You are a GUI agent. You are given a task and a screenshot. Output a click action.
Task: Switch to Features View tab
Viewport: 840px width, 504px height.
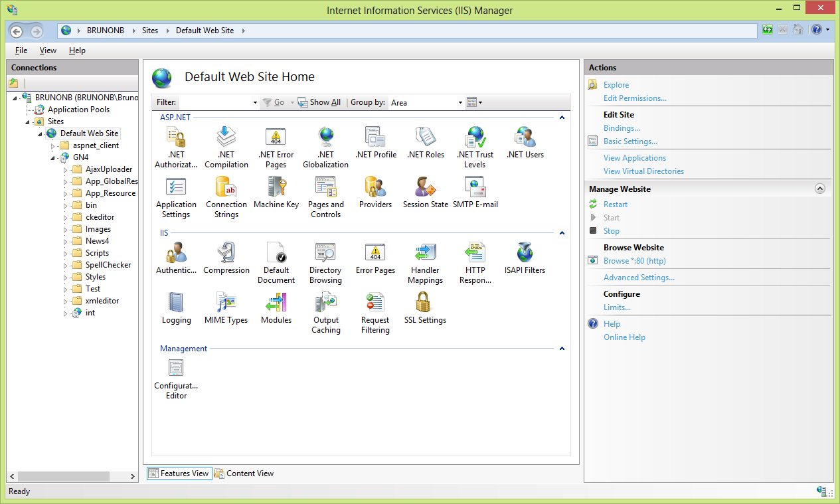179,473
